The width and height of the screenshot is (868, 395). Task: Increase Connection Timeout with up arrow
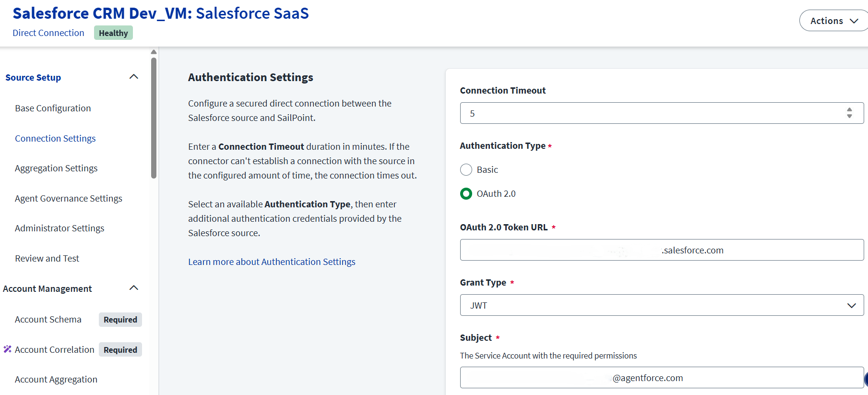coord(849,110)
